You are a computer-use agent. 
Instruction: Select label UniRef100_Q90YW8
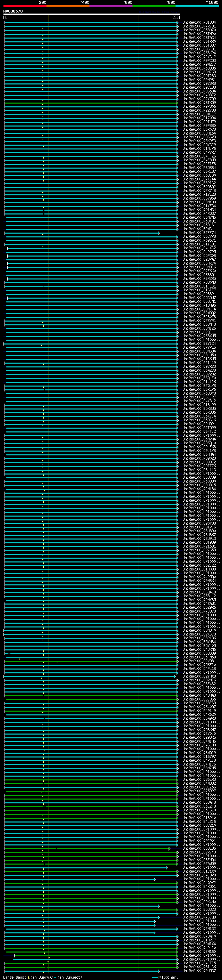click(x=199, y=523)
